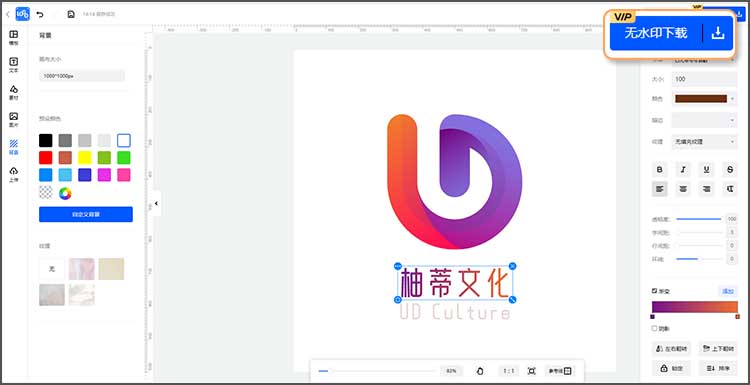Pick the yellow preset color
750x385 pixels.
click(x=85, y=158)
